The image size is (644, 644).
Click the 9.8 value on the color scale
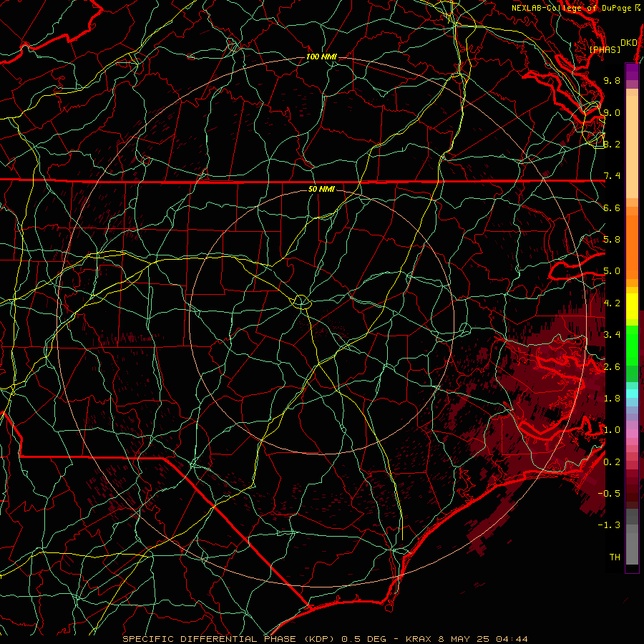coord(612,80)
